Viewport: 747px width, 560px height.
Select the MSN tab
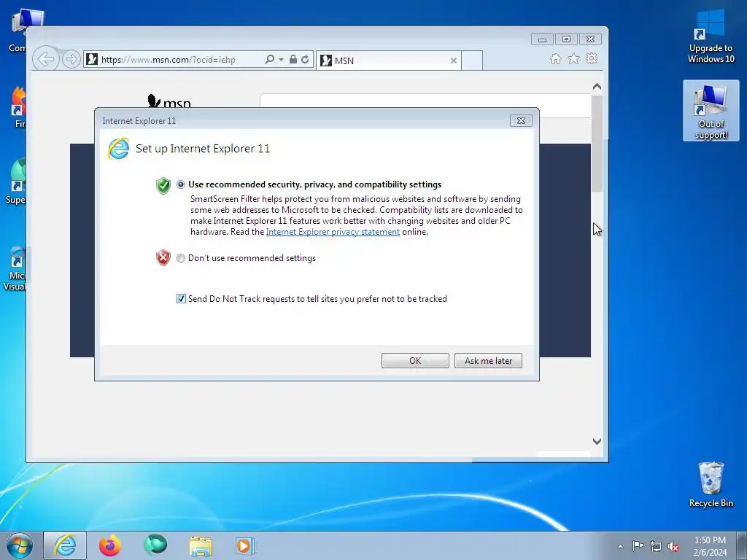click(x=388, y=61)
